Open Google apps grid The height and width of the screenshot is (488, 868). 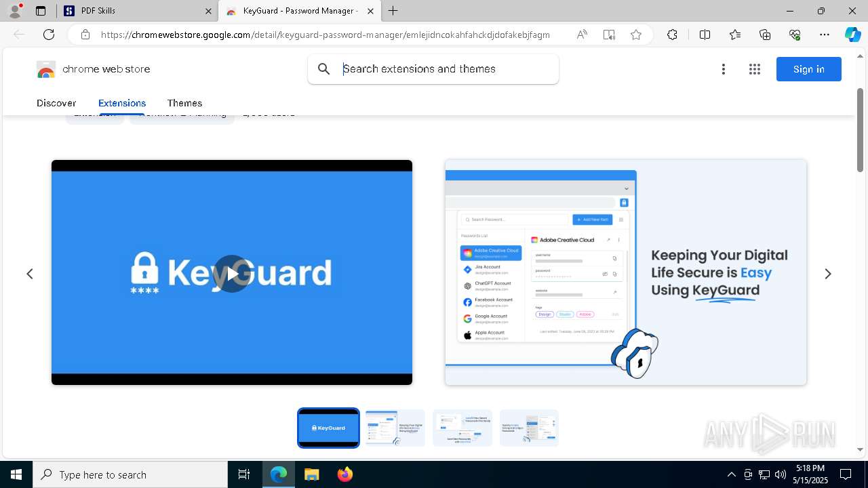pos(755,69)
